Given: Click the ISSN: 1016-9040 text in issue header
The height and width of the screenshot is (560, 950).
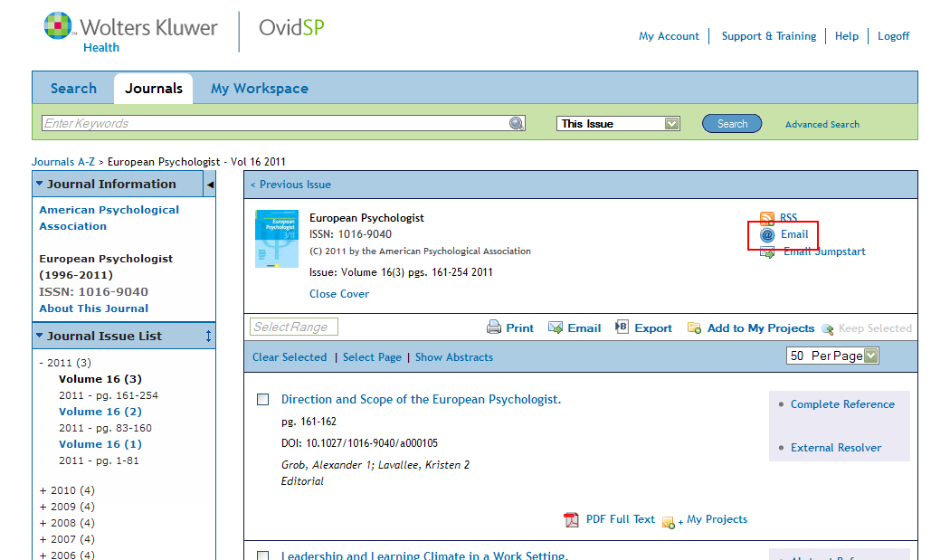Looking at the screenshot, I should click(x=350, y=234).
